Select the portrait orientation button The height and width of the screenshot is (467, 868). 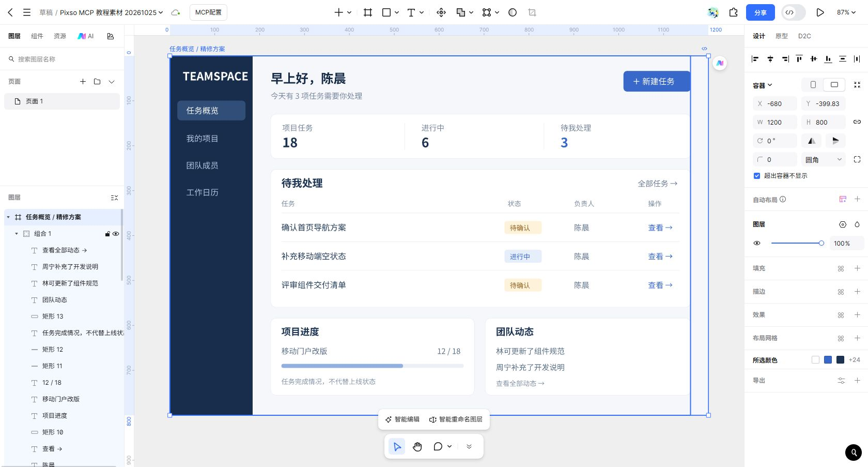(x=813, y=85)
